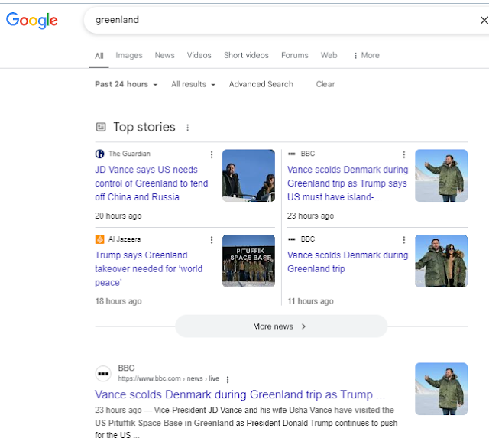Image resolution: width=489 pixels, height=448 pixels.
Task: Open the BBC search result thumbnail image
Action: point(441,388)
